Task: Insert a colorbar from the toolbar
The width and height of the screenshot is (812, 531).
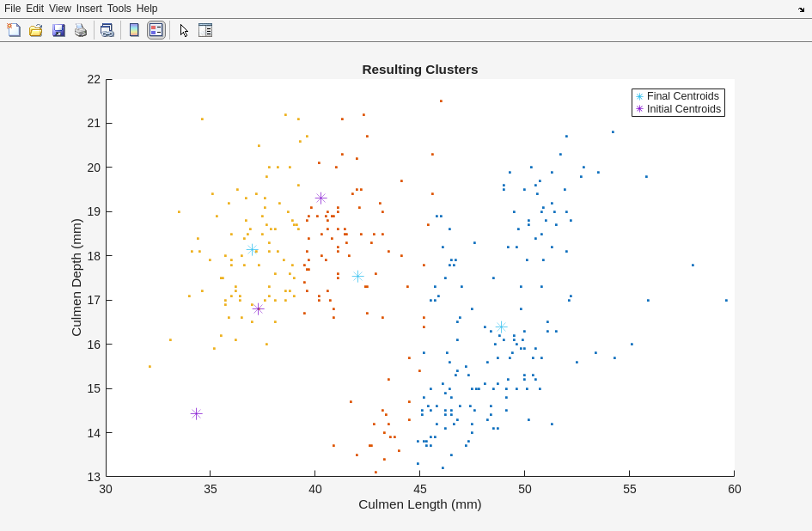Action: pyautogui.click(x=134, y=30)
